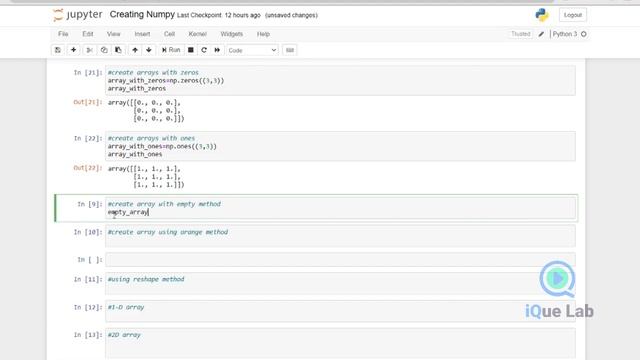Viewport: 640px width, 360px height.
Task: Click the In [11] cell prompt
Action: (x=88, y=280)
